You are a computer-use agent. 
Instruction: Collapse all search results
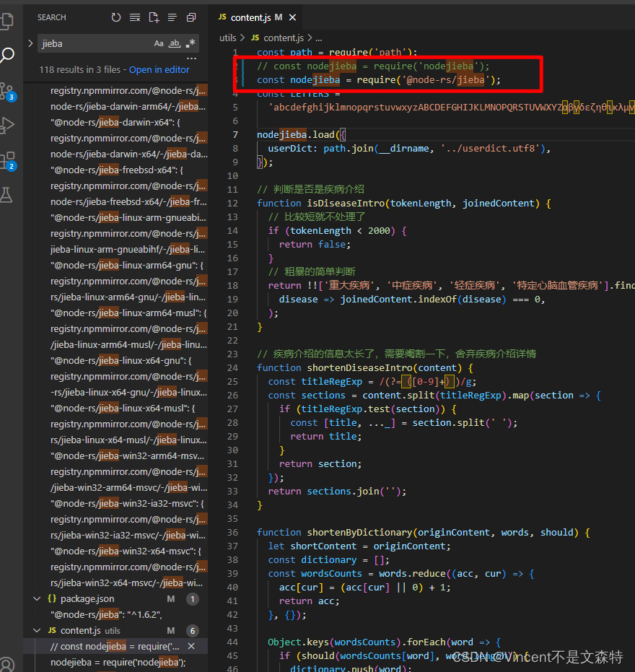tap(191, 17)
